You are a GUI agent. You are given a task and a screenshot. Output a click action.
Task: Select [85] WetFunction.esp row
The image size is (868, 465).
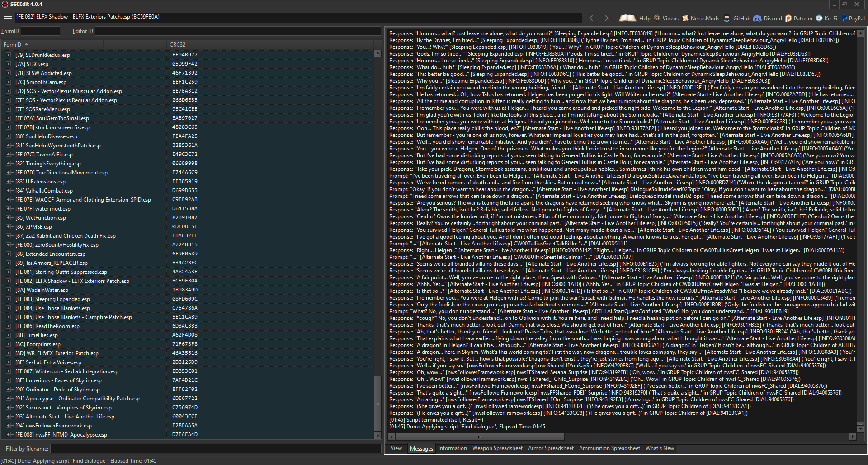[187, 218]
